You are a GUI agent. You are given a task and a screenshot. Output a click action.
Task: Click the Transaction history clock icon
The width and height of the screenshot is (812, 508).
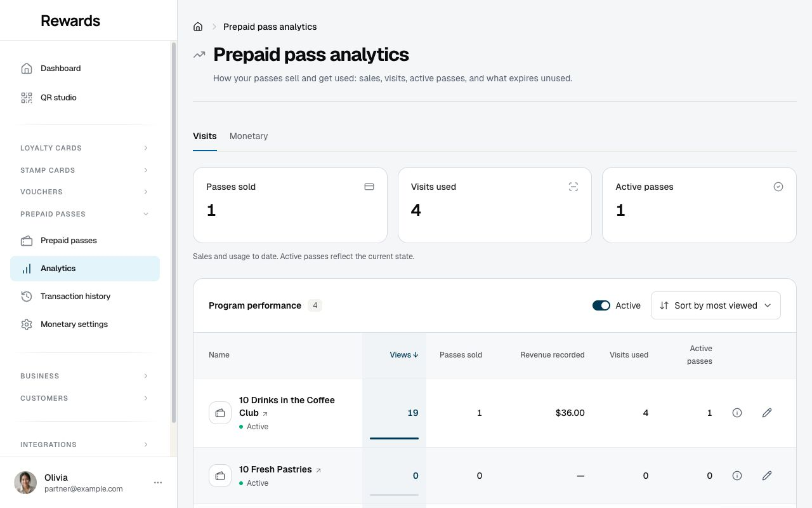pos(27,297)
